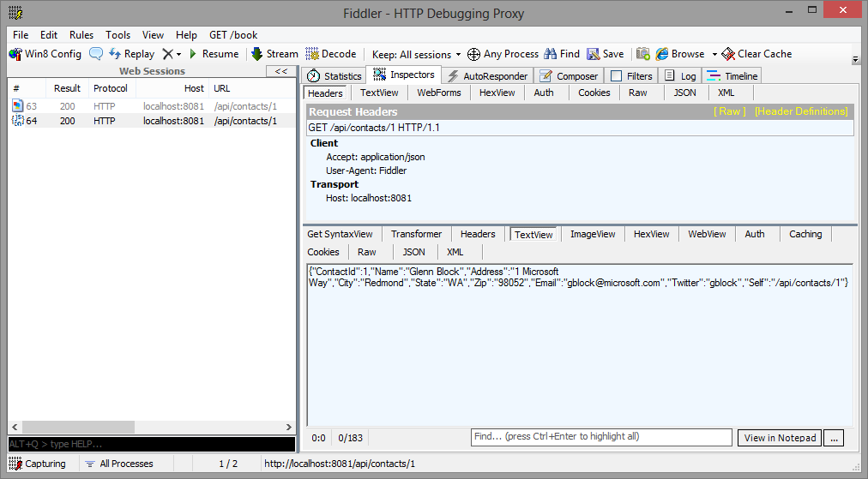Collapse Web Sessions panel with << button

tap(281, 71)
